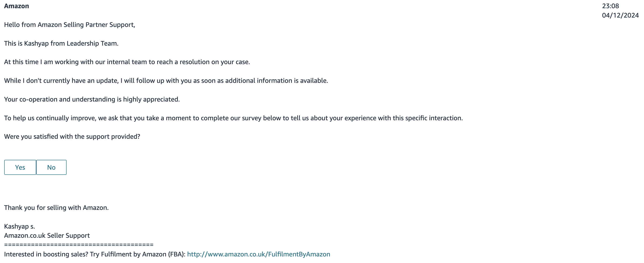Viewport: 644px width, 263px height.
Task: Click the 'Interested in boosting sales?' text
Action: [46, 254]
